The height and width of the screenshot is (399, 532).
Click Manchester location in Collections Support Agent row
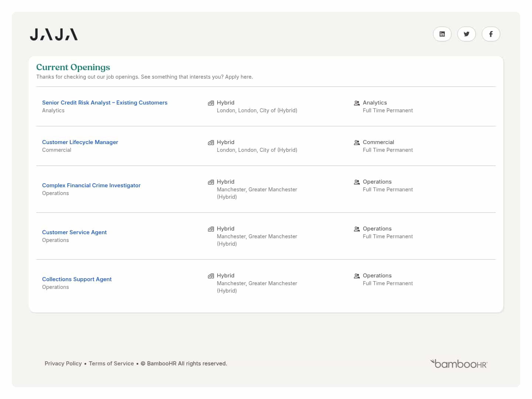(x=257, y=287)
